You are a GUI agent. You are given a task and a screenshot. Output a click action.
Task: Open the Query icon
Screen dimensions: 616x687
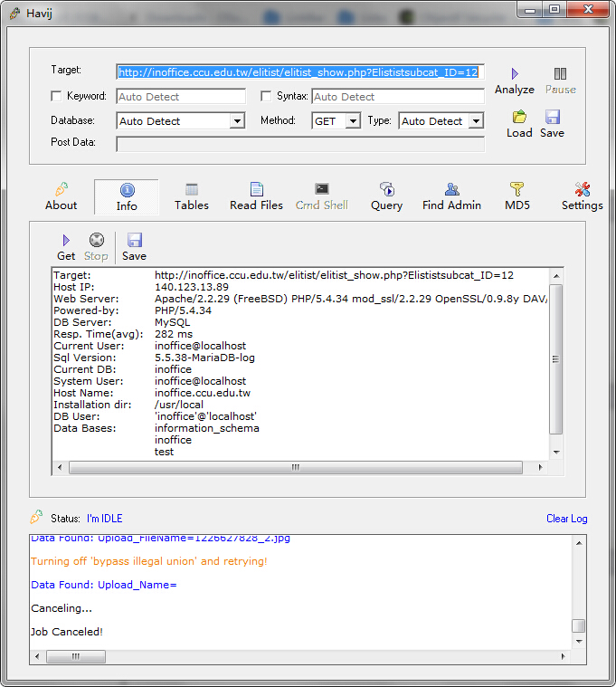[386, 189]
